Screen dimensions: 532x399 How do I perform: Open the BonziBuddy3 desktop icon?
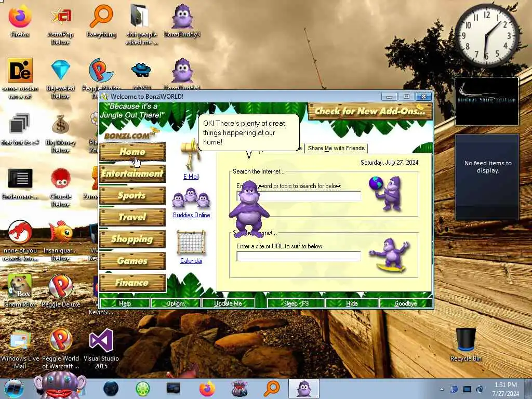[x=182, y=21]
